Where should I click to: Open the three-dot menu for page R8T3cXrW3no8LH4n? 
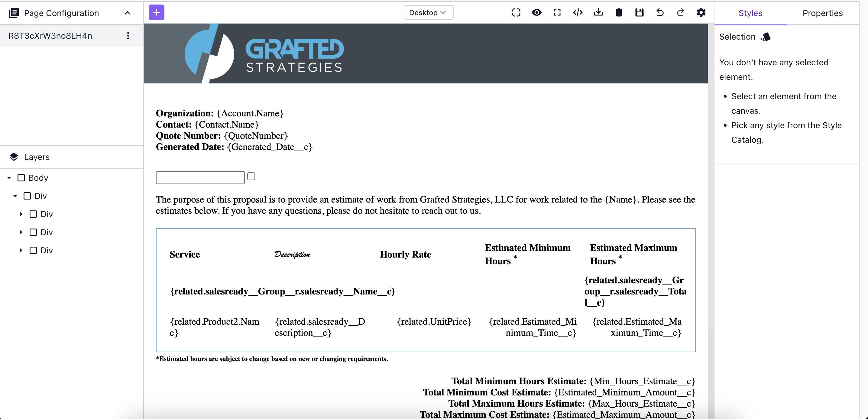pos(128,36)
